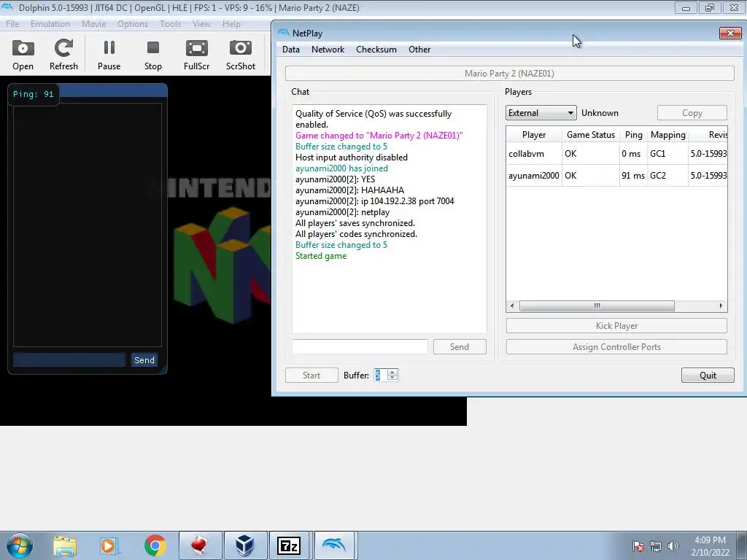This screenshot has width=747, height=560.
Task: Stop the running game
Action: click(x=153, y=55)
